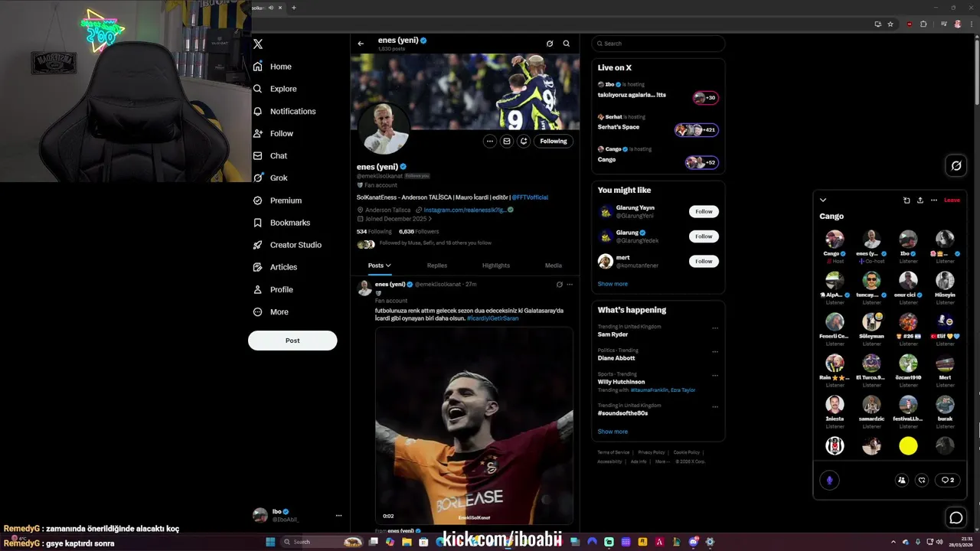Image resolution: width=980 pixels, height=551 pixels.
Task: Open the Windows Start menu
Action: click(269, 542)
